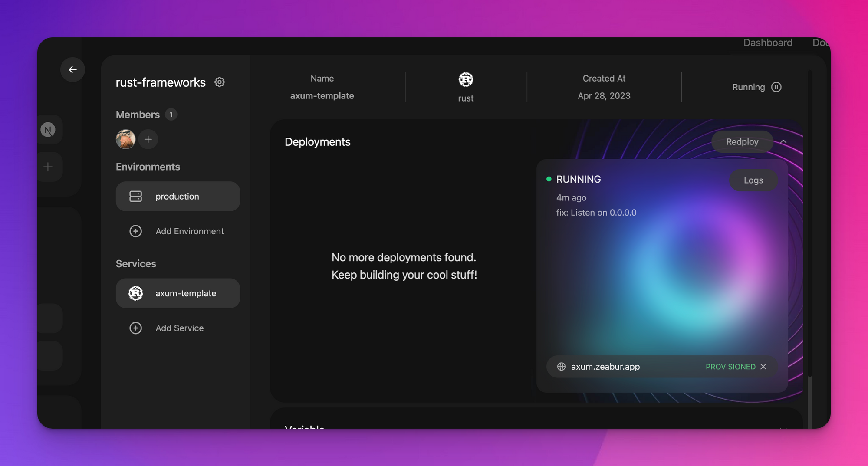This screenshot has height=466, width=868.
Task: Click the Rust logo beside axum-template service
Action: click(x=135, y=293)
